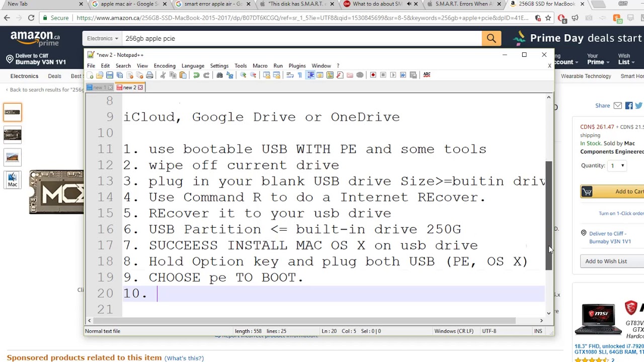Click the Chrome reload page icon
The image size is (644, 362).
31,18
